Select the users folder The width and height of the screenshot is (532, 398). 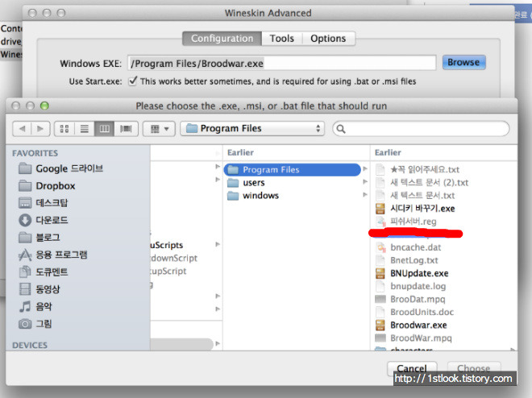click(x=246, y=183)
